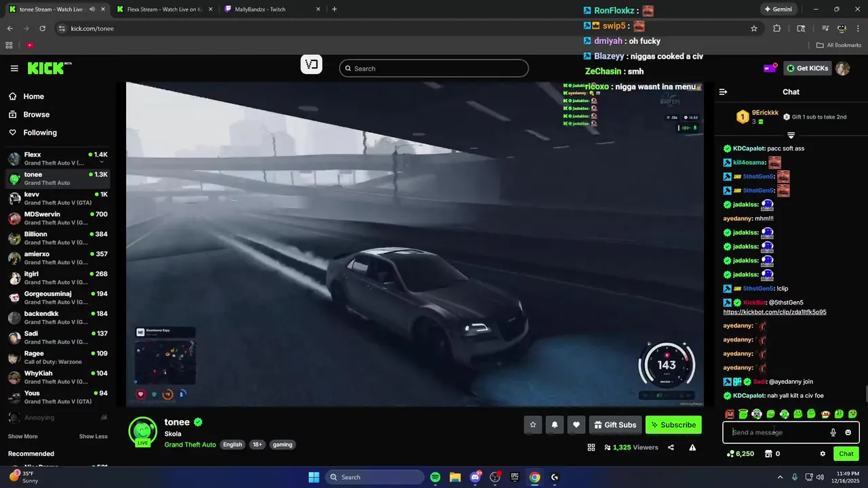The image size is (868, 488).
Task: Open Discord from the taskbar
Action: click(475, 477)
